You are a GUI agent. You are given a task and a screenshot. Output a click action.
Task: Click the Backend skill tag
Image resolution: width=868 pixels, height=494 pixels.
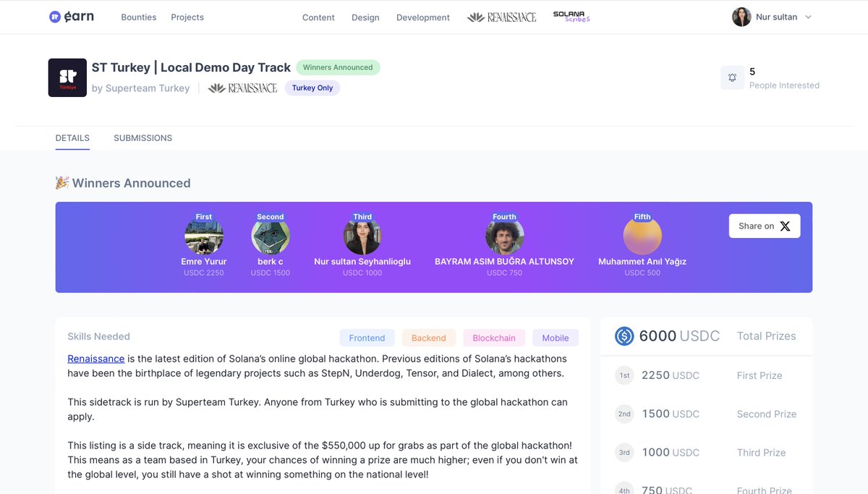point(429,338)
